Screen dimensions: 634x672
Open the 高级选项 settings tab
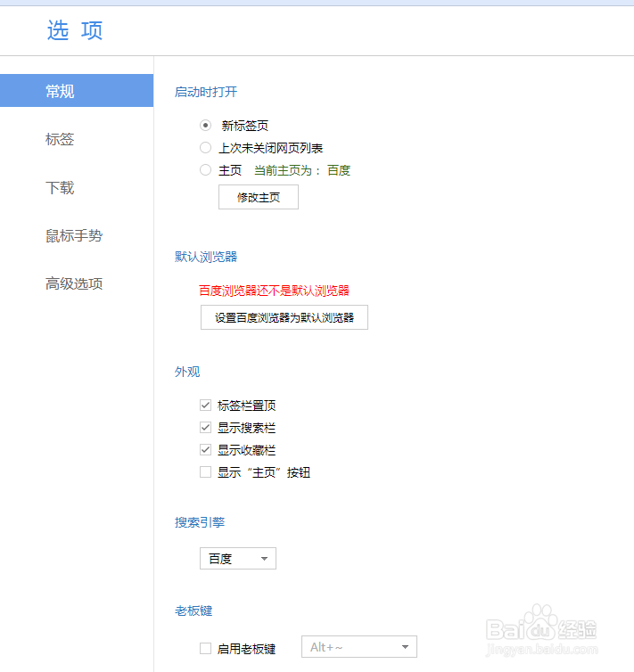pos(74,283)
